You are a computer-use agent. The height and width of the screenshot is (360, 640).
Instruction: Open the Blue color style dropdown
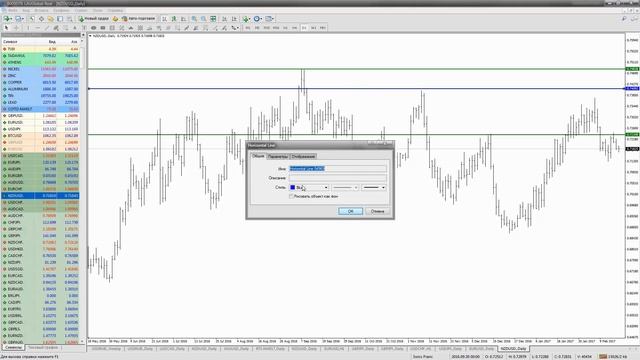point(309,187)
